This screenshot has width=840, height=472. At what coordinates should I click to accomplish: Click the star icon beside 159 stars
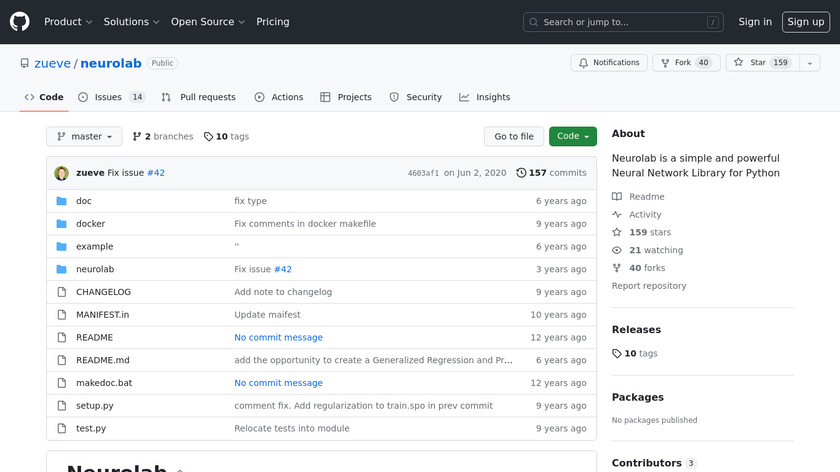coord(617,232)
